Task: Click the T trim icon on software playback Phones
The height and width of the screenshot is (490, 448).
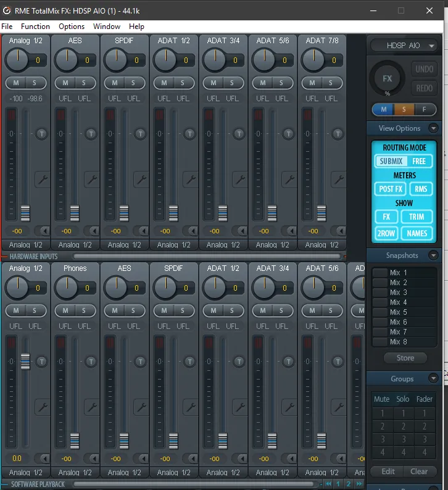Action: click(x=91, y=362)
